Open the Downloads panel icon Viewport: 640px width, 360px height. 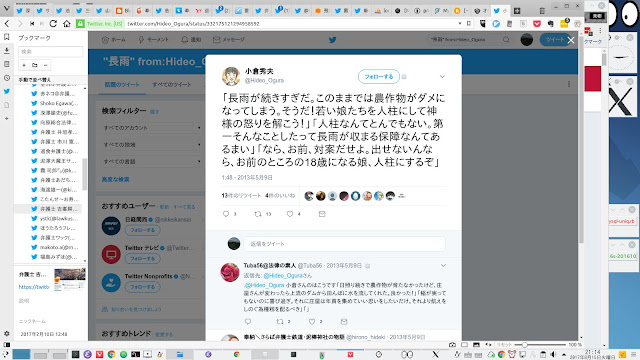click(7, 51)
